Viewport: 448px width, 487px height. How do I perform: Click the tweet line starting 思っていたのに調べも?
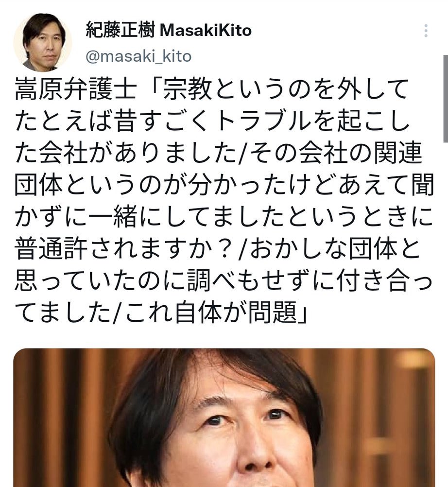pyautogui.click(x=224, y=281)
